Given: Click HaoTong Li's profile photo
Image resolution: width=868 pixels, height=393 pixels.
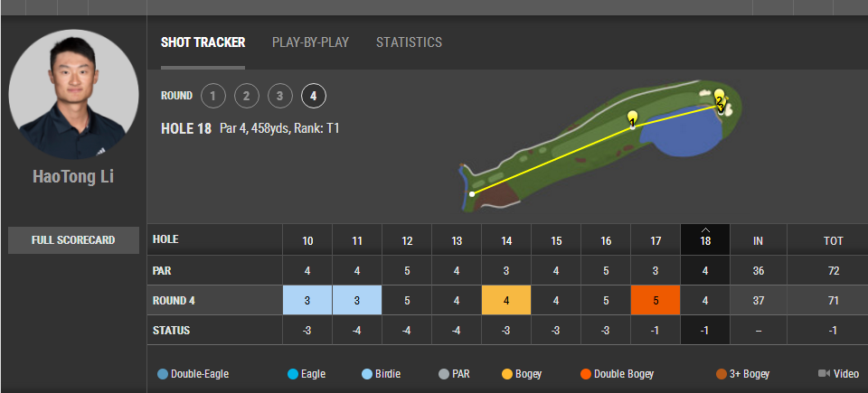Looking at the screenshot, I should pyautogui.click(x=73, y=94).
